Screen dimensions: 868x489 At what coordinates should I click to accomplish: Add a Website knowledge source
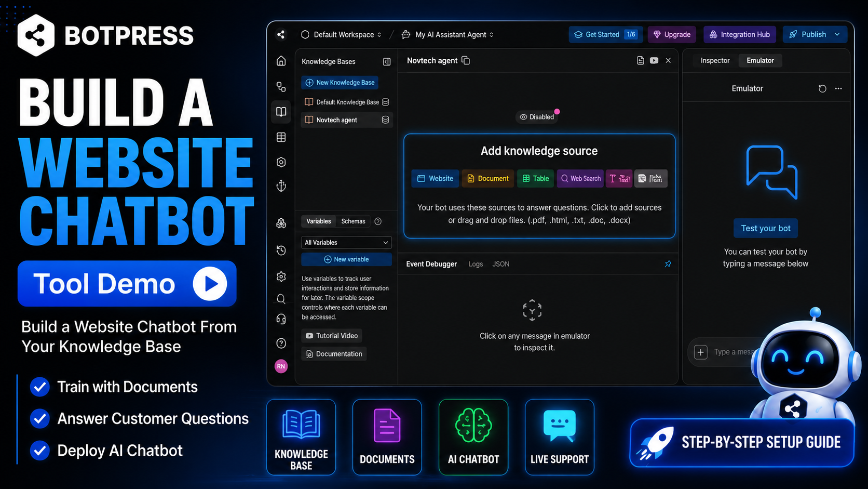pyautogui.click(x=436, y=179)
